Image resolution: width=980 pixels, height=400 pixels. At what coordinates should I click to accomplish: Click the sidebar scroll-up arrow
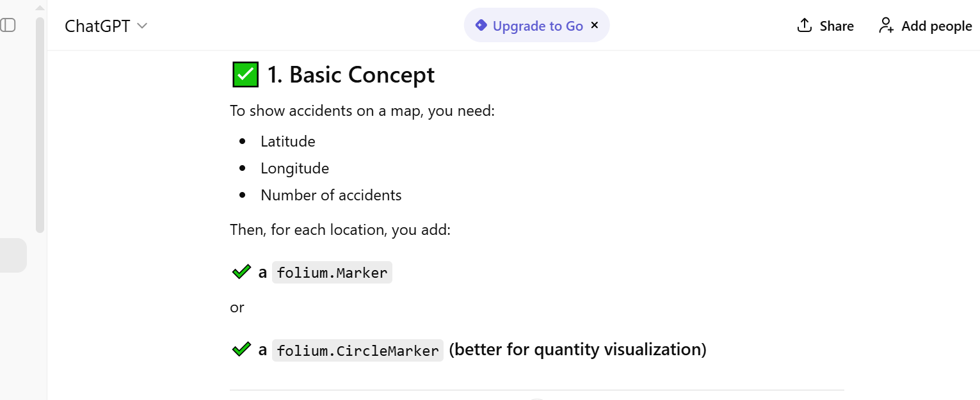point(40,8)
